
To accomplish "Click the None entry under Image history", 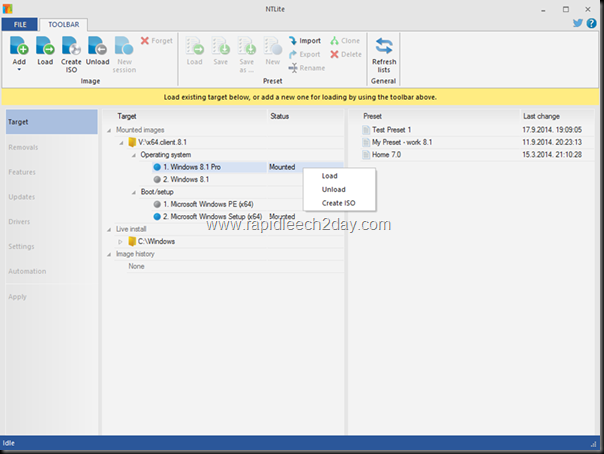I will point(136,266).
